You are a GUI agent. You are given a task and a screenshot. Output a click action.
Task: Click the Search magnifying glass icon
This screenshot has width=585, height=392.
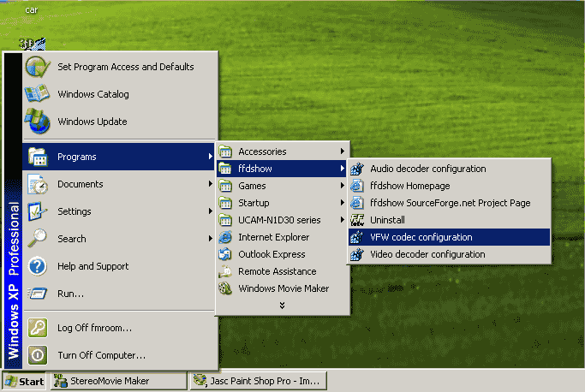tap(38, 239)
